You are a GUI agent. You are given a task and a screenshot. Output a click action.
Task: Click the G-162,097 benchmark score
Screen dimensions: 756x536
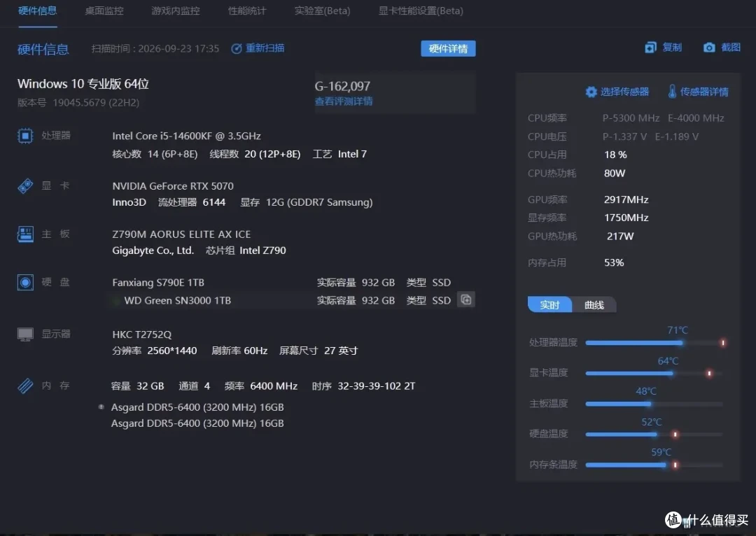coord(342,86)
